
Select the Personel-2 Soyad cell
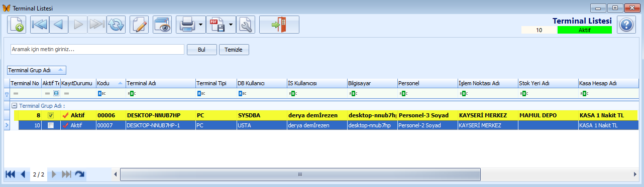(x=427, y=125)
